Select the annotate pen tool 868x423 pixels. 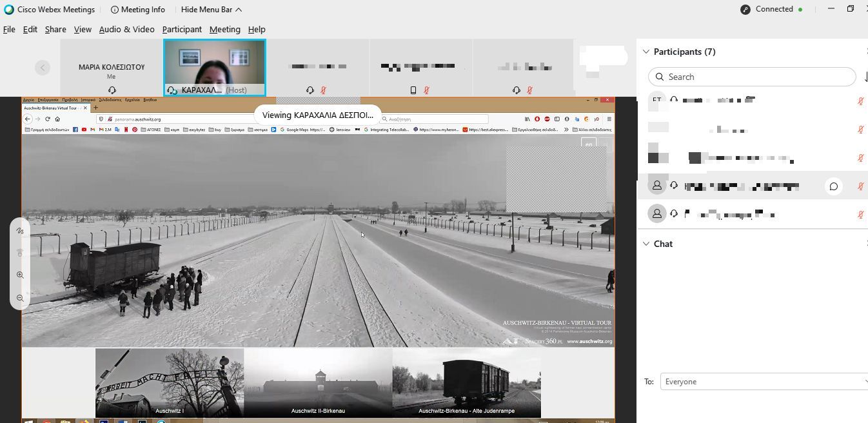pyautogui.click(x=20, y=231)
